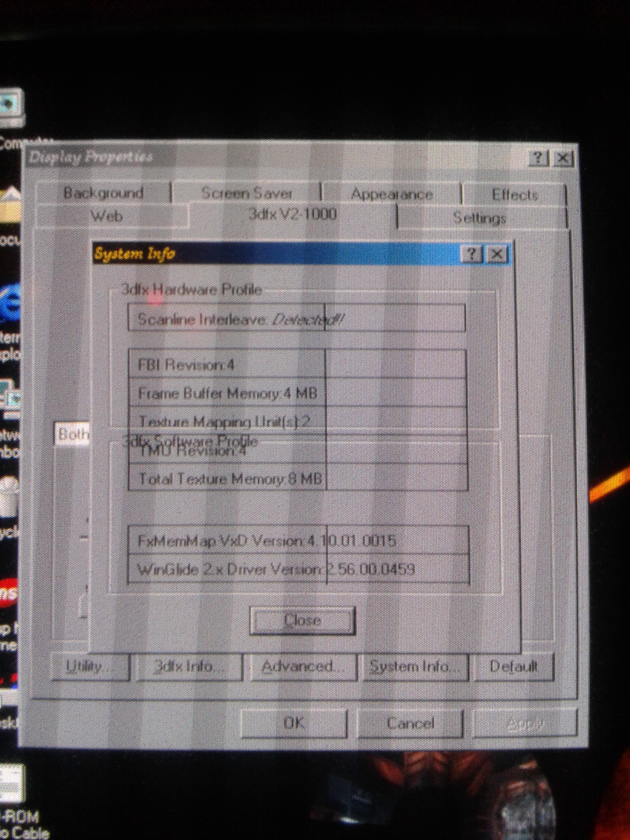630x840 pixels.
Task: Select the 3dfx V2-1000 tab
Action: 292,215
